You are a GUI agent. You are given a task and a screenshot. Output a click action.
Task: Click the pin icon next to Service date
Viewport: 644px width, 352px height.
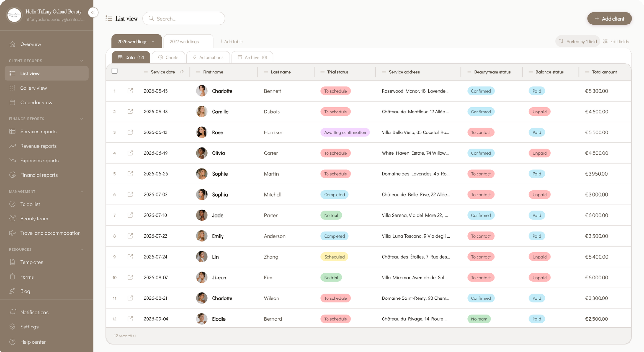182,72
